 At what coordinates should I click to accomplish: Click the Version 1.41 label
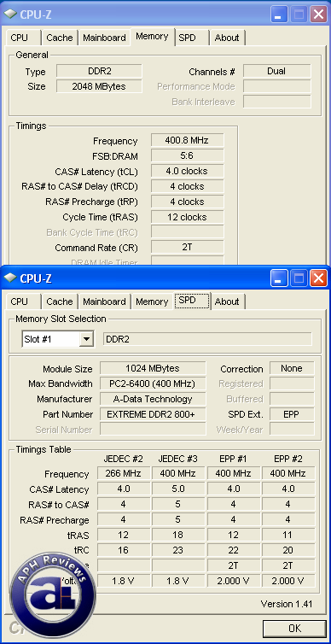287,604
